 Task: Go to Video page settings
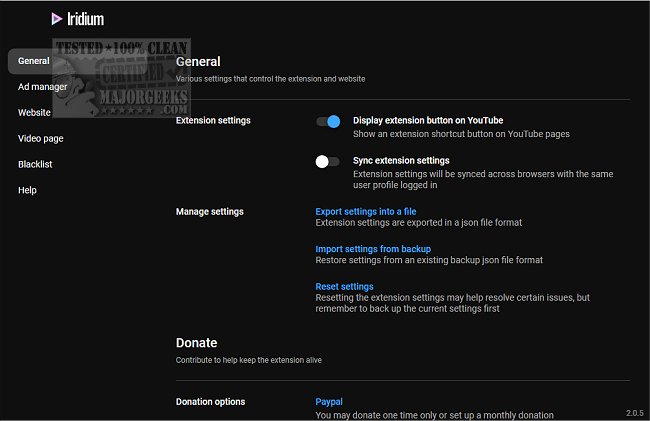coord(41,138)
